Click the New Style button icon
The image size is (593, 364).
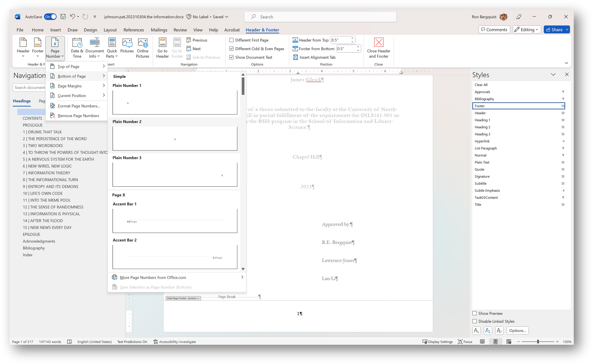(x=476, y=330)
